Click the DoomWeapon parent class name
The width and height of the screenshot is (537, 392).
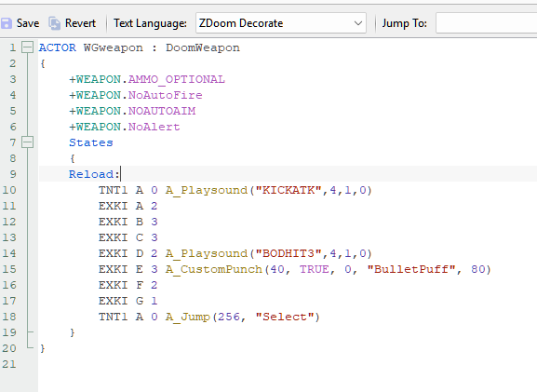[203, 47]
